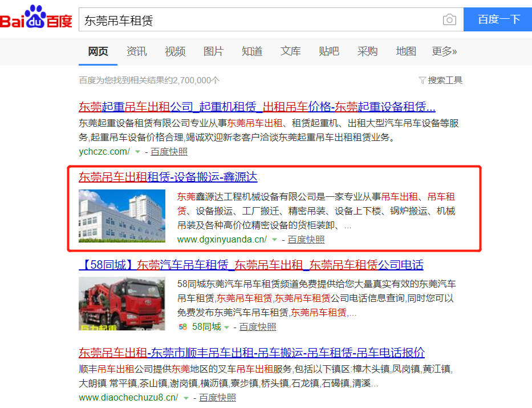Expand dropdown arrow next to ychczc.com
532x408 pixels.
(x=137, y=152)
